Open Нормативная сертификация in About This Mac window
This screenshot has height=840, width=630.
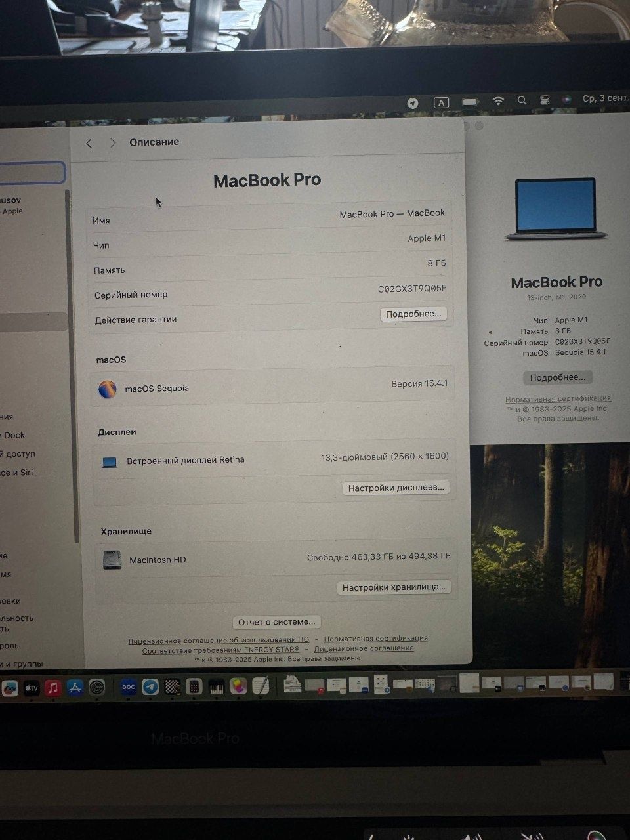[558, 398]
